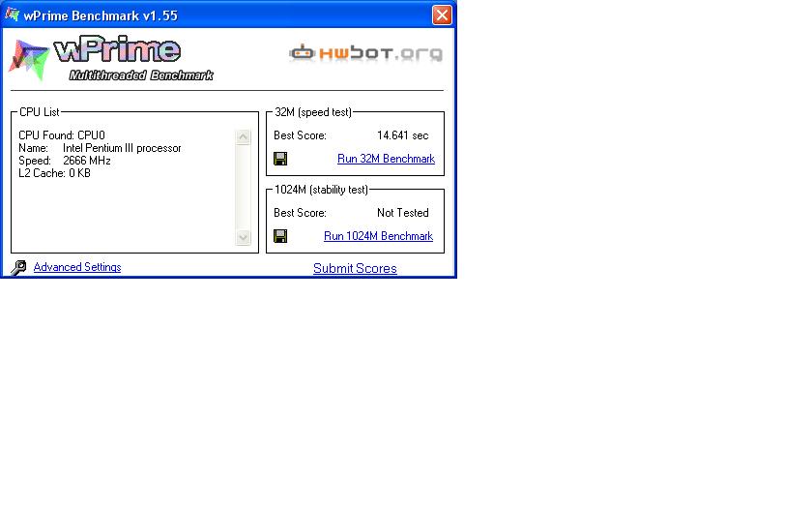
Task: Open the hwbot.org logo link
Action: tap(366, 53)
